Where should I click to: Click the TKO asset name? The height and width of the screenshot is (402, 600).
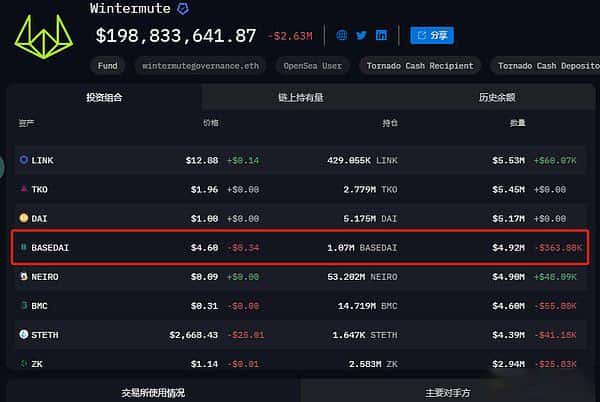point(39,189)
